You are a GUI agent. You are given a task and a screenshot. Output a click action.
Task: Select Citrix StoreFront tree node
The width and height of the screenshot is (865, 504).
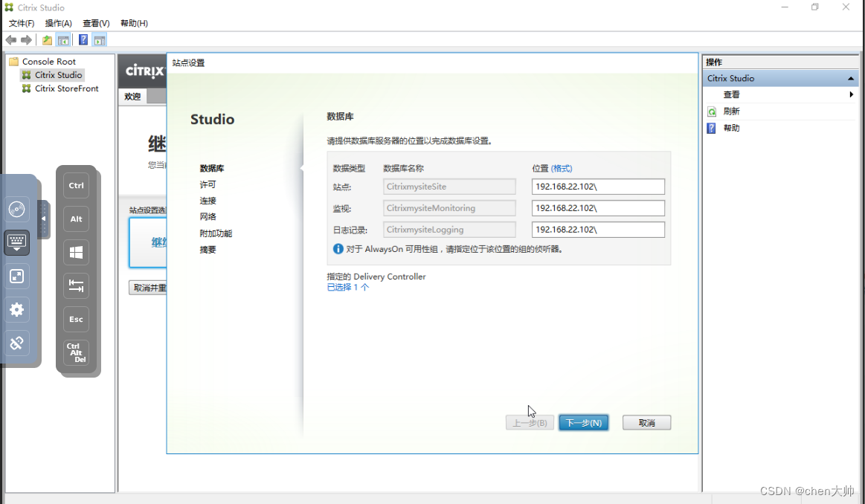point(67,88)
